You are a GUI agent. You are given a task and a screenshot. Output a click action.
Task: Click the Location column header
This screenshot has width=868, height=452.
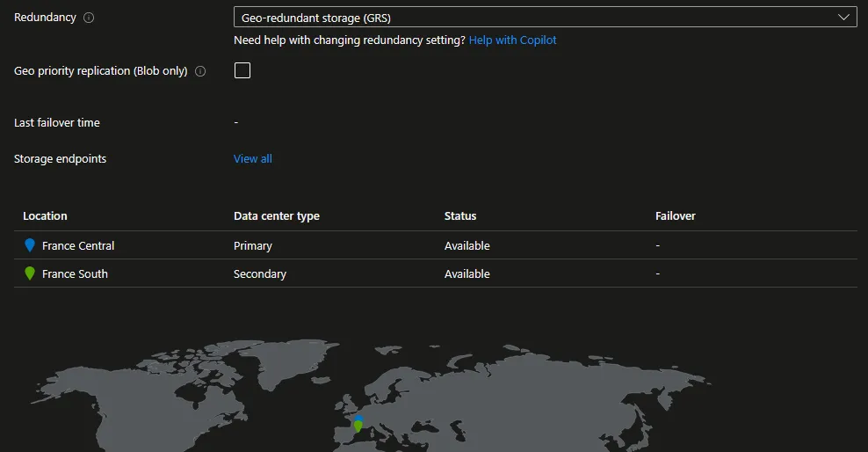[x=45, y=216]
